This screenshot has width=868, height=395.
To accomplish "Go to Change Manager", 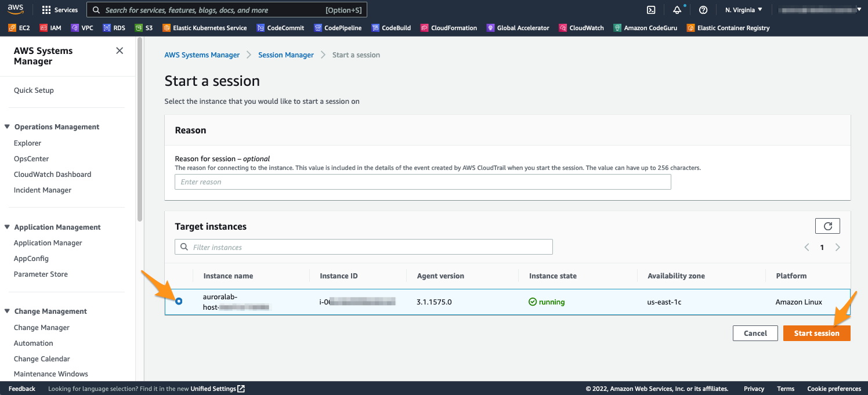I will [42, 328].
